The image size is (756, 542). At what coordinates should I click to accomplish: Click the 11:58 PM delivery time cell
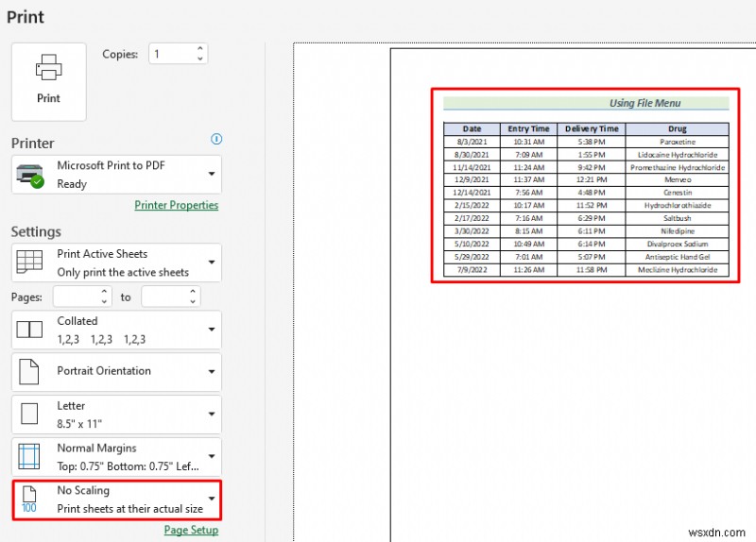592,270
